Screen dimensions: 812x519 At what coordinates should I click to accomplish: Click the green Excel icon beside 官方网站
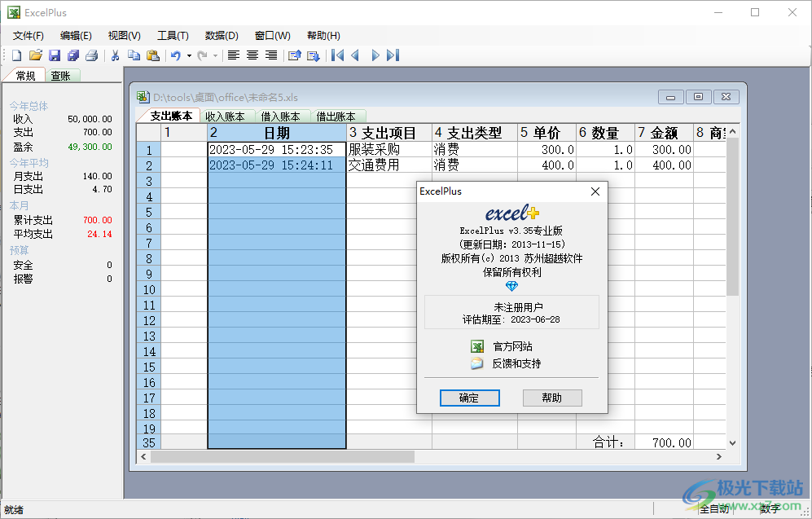[477, 346]
